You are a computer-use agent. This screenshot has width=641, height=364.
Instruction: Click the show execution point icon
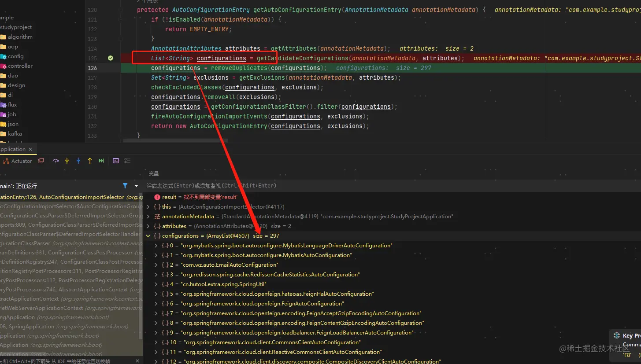tap(41, 161)
